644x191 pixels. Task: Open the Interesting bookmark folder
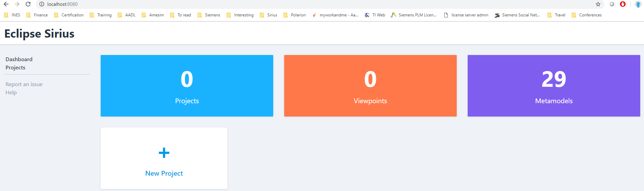click(x=240, y=15)
